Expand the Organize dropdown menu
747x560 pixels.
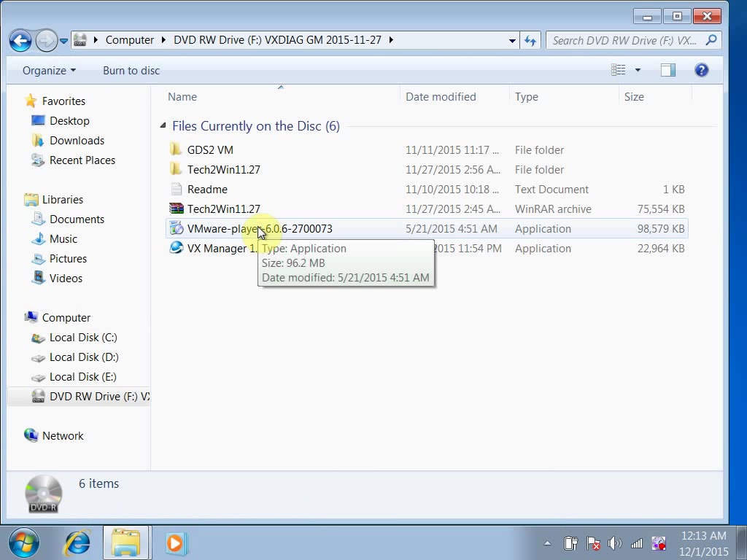49,71
